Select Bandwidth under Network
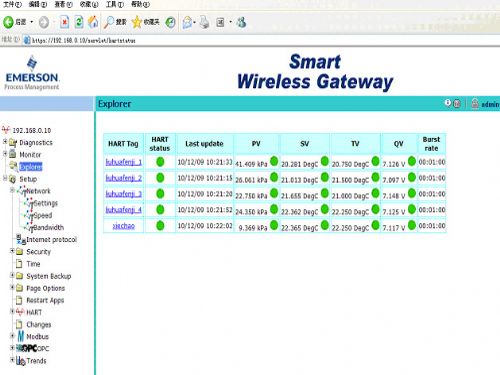The width and height of the screenshot is (500, 375). click(49, 227)
